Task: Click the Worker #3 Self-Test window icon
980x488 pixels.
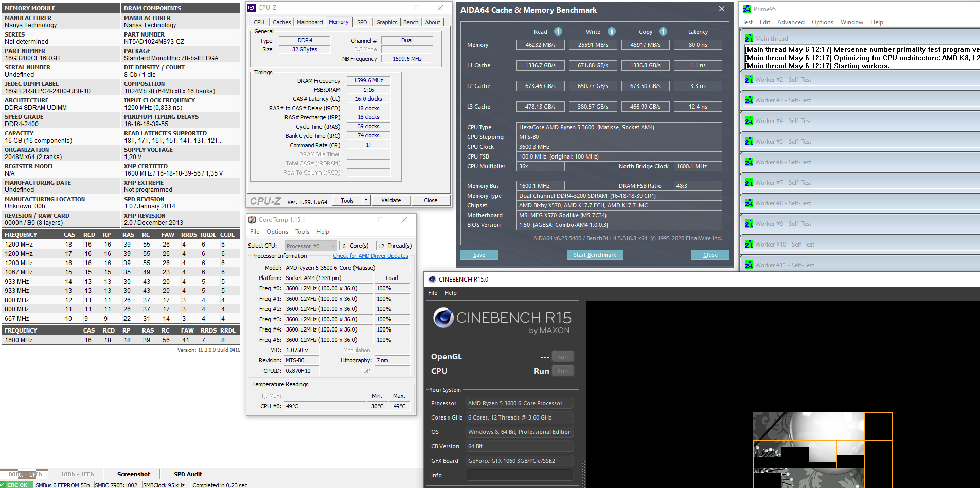Action: pos(749,100)
